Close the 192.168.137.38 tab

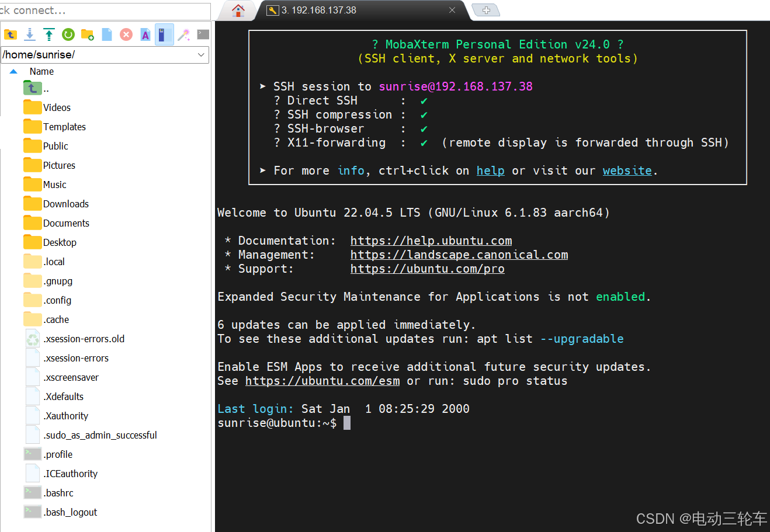point(452,10)
